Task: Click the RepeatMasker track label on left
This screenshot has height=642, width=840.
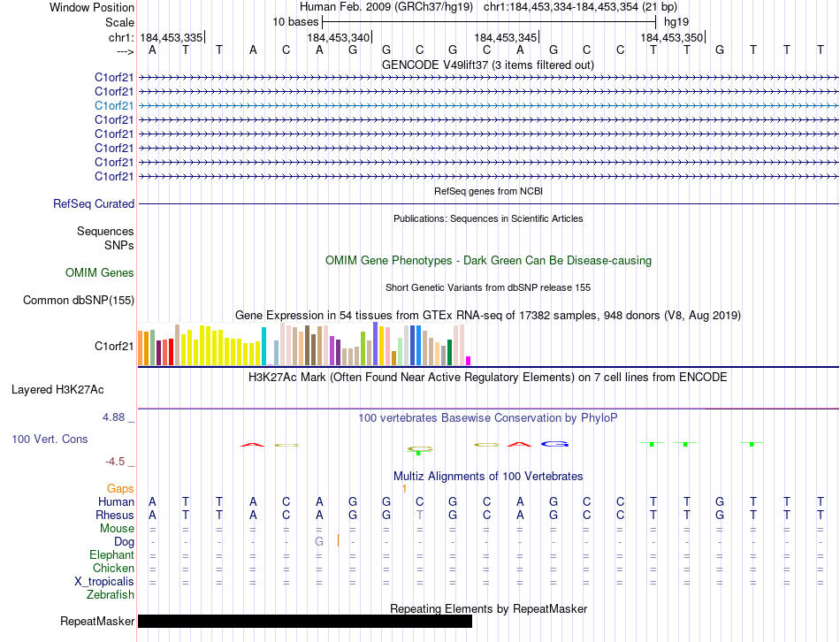Action: [x=97, y=621]
